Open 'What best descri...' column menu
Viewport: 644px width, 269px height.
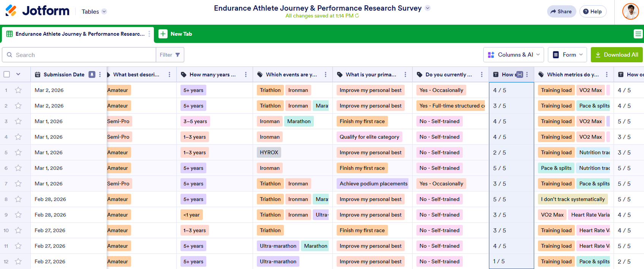tap(169, 74)
